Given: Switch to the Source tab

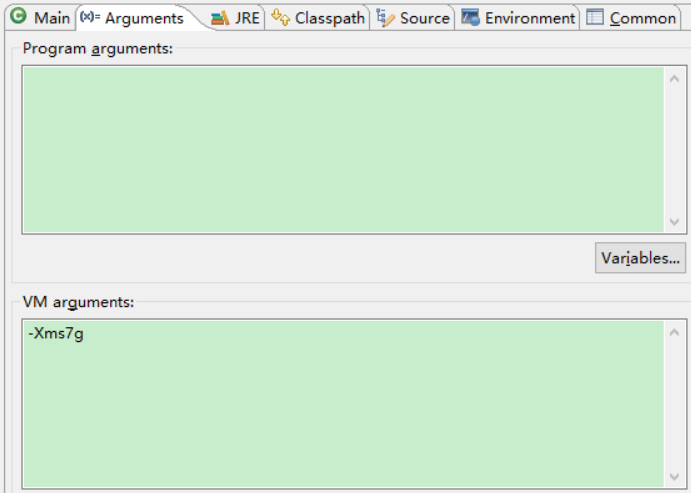Looking at the screenshot, I should coord(412,18).
